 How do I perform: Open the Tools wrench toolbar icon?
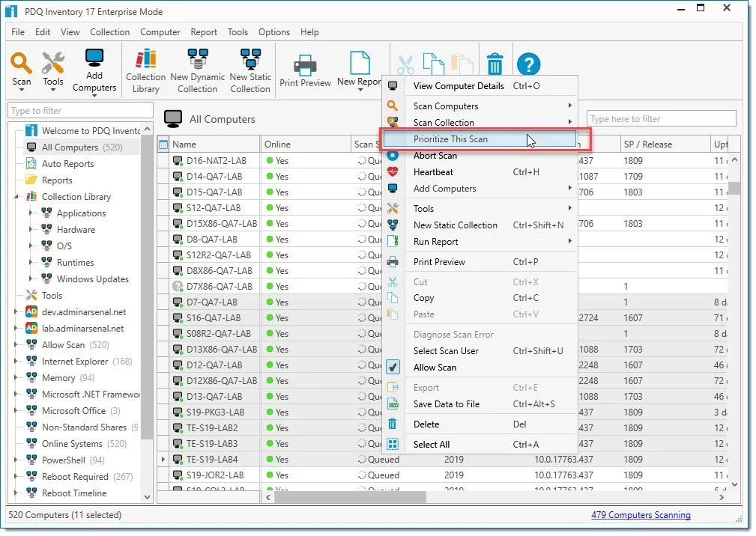click(52, 63)
